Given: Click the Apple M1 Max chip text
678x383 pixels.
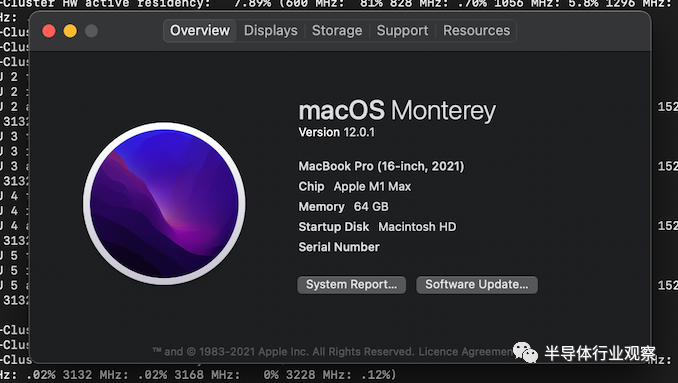Looking at the screenshot, I should [x=372, y=187].
